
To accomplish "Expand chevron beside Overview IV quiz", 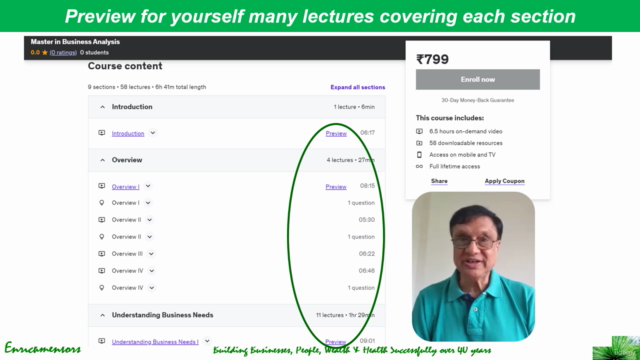I will (151, 288).
